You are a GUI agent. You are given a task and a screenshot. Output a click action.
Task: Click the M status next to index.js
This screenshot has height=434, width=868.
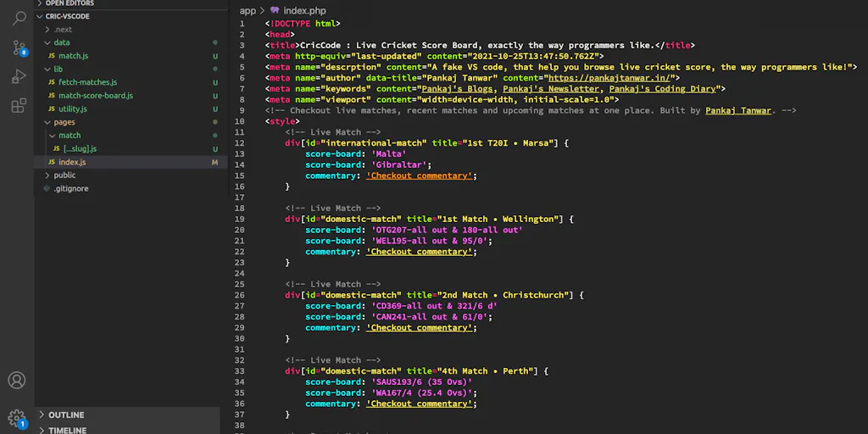[x=214, y=162]
